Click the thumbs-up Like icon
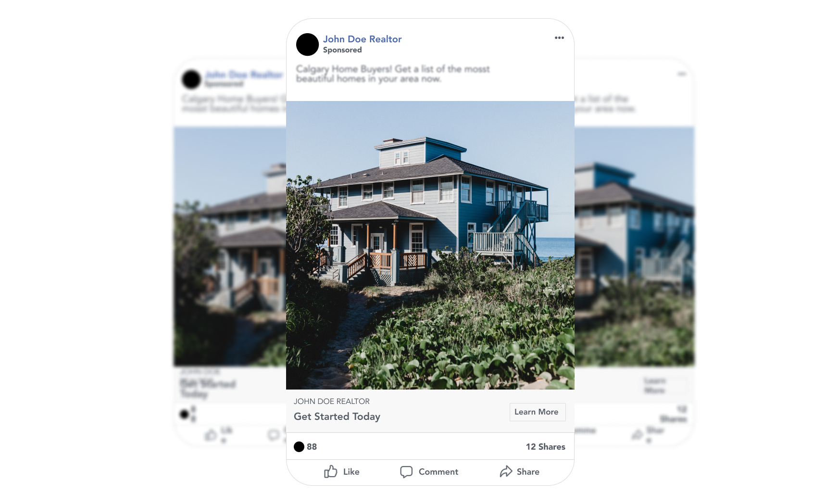The image size is (814, 504). coord(331,471)
